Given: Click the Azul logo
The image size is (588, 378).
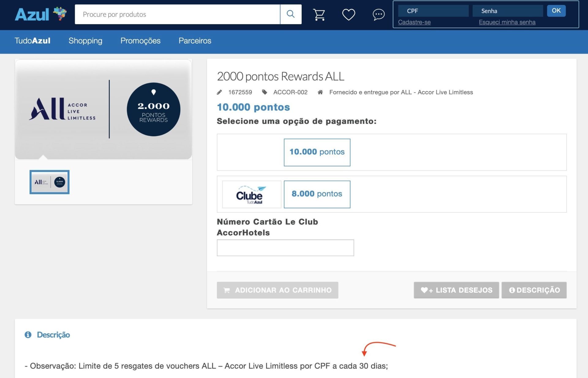Looking at the screenshot, I should 40,14.
